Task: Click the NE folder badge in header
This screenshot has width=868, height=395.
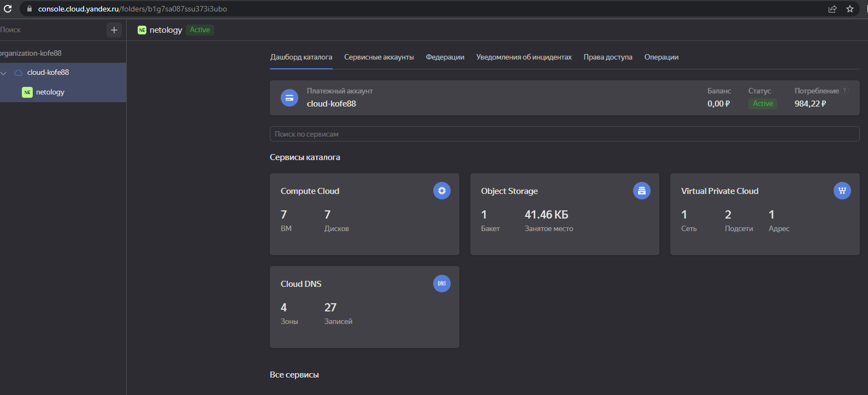Action: click(142, 30)
